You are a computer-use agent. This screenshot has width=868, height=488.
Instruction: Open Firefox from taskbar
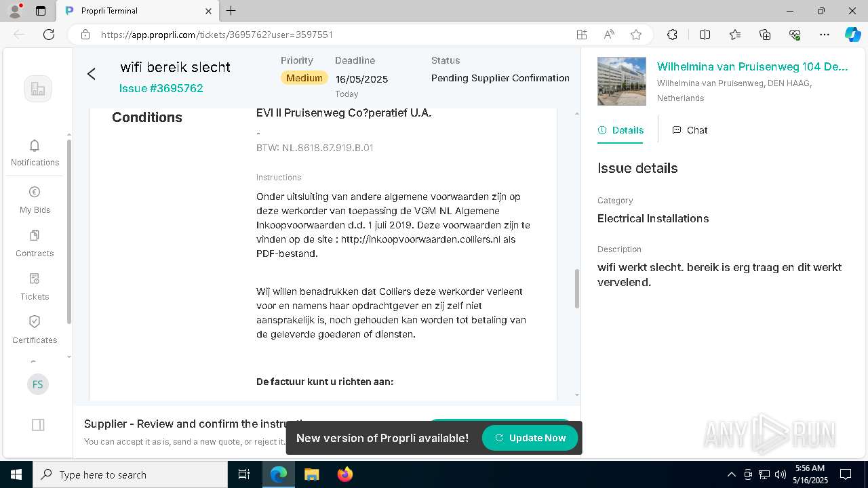[x=344, y=474]
